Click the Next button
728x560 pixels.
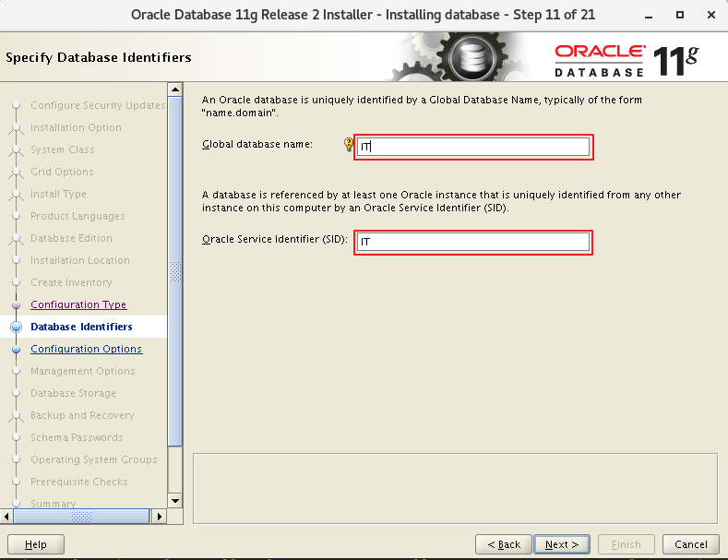pyautogui.click(x=562, y=544)
